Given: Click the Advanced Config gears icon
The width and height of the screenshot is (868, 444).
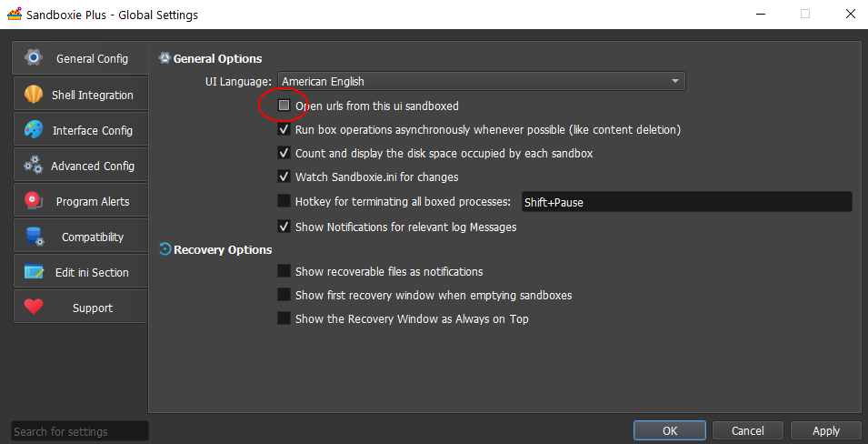Looking at the screenshot, I should (34, 166).
